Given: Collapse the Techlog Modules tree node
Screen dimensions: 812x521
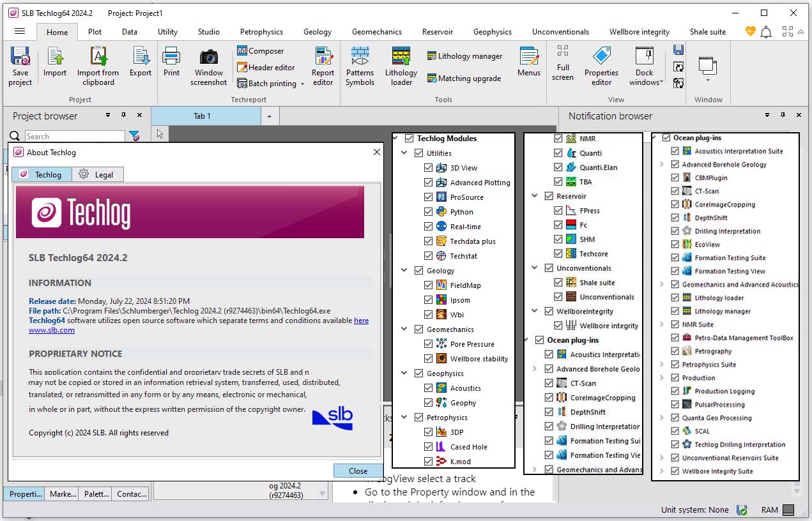Looking at the screenshot, I should point(395,139).
